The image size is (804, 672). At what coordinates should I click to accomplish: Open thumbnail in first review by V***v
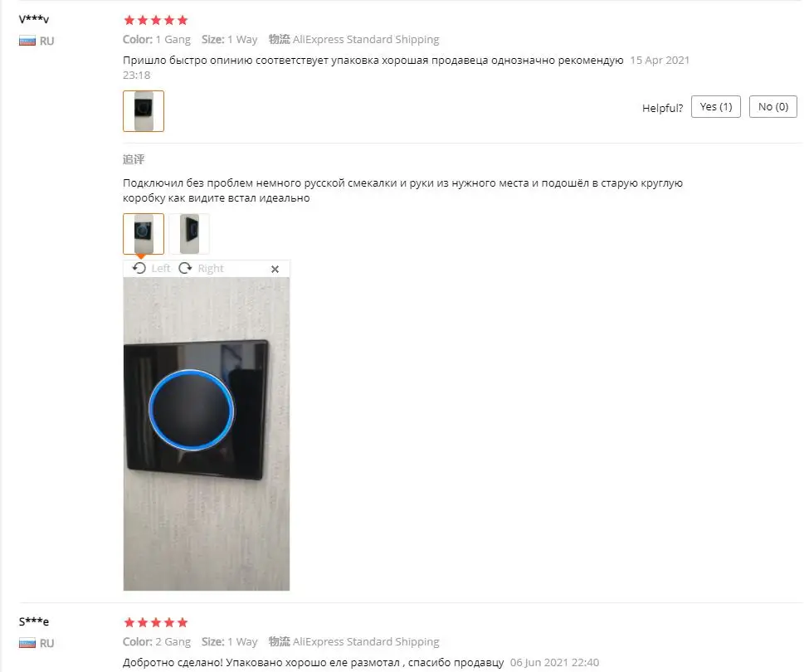[x=144, y=111]
